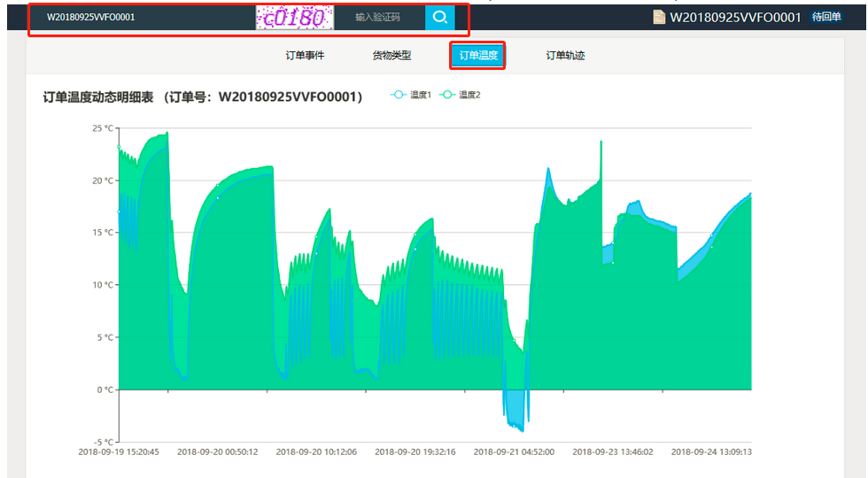Viewport: 868px width, 478px height.
Task: Click the 待回单 status label
Action: 826,17
